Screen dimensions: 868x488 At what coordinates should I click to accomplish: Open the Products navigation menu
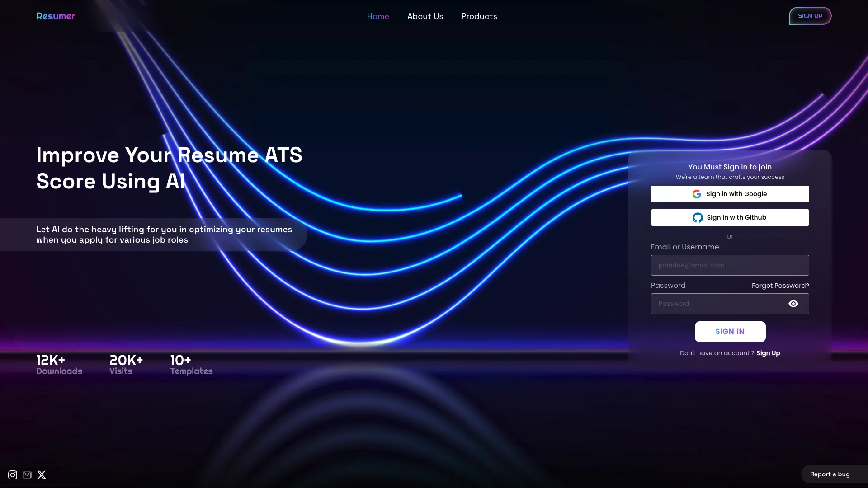[479, 16]
